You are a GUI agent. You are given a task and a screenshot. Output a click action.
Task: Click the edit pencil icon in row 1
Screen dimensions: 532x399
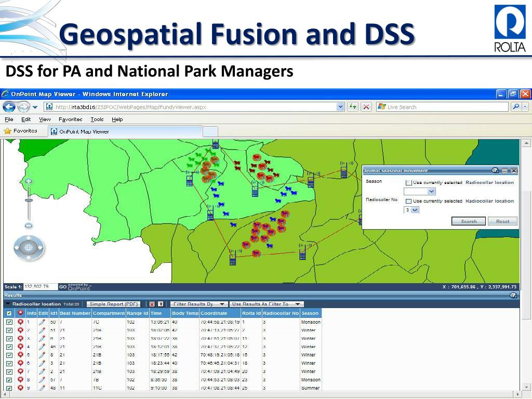[x=43, y=322]
